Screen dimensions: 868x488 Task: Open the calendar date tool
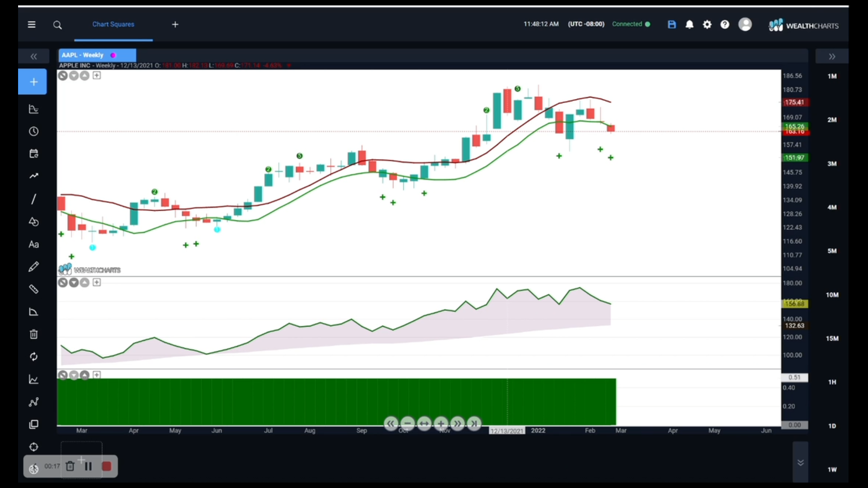pos(33,154)
